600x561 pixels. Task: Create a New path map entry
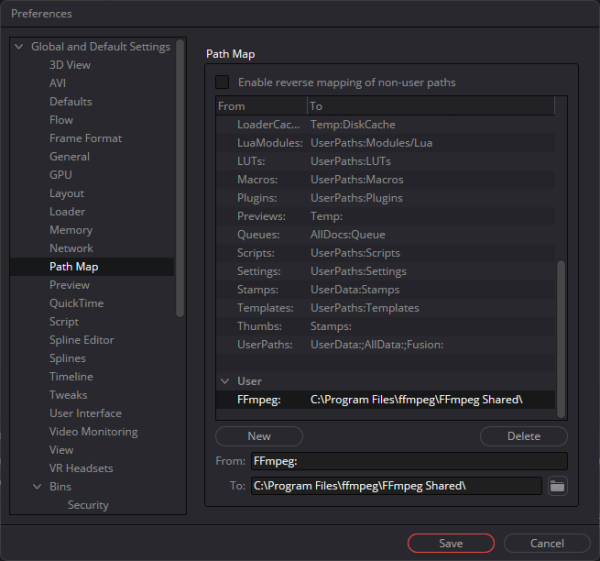(259, 436)
